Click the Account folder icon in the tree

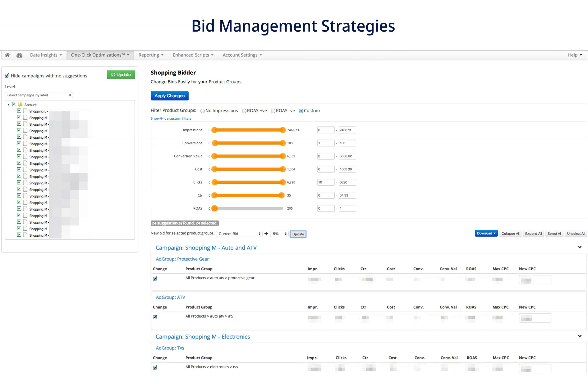coord(20,104)
